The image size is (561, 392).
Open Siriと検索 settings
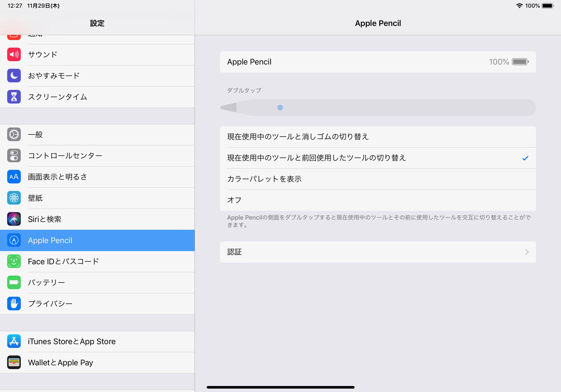pyautogui.click(x=97, y=219)
